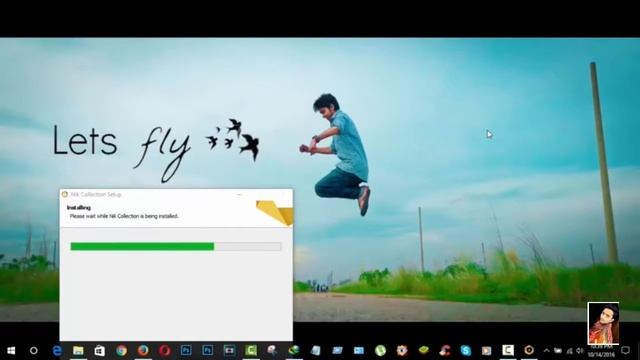
Task: Open the taskbar clock and date
Action: point(601,351)
